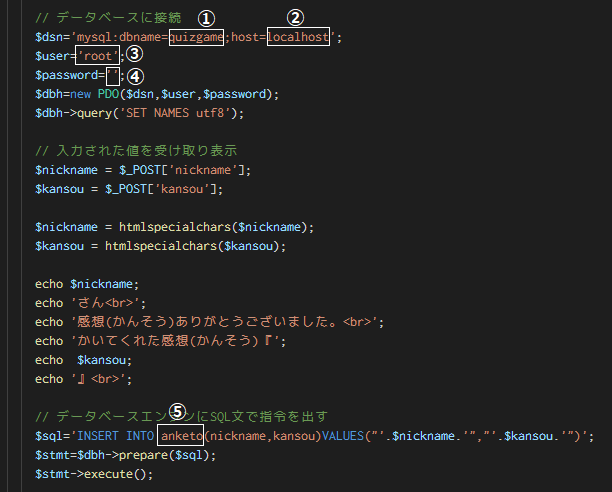
Task: Click the INSERT INTO keyword
Action: [115, 436]
